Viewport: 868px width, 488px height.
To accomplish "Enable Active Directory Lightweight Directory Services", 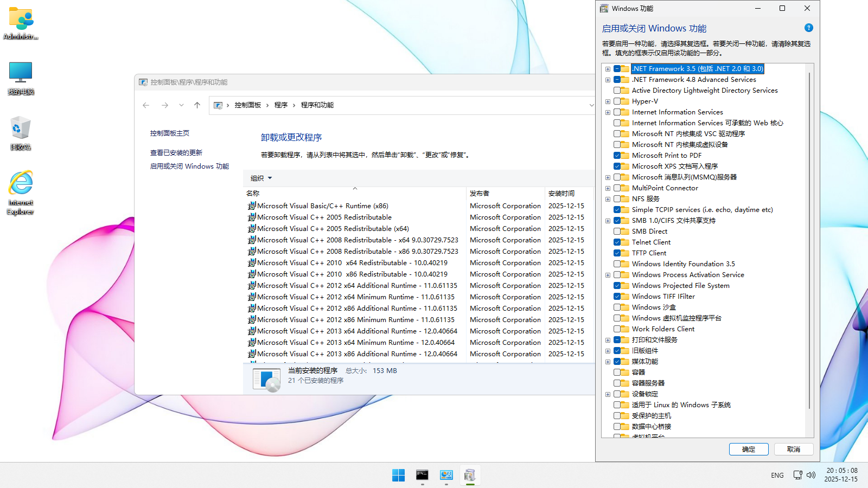I will coord(617,91).
